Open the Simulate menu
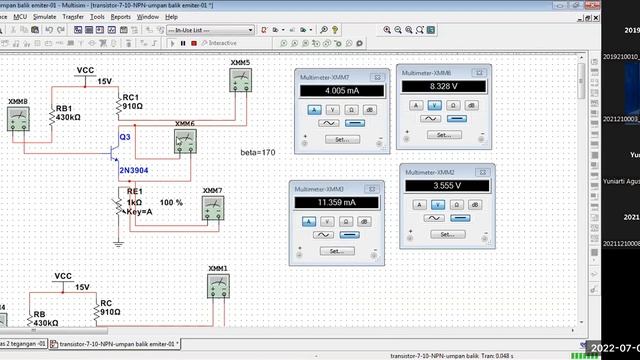The height and width of the screenshot is (360, 640). coord(44,17)
